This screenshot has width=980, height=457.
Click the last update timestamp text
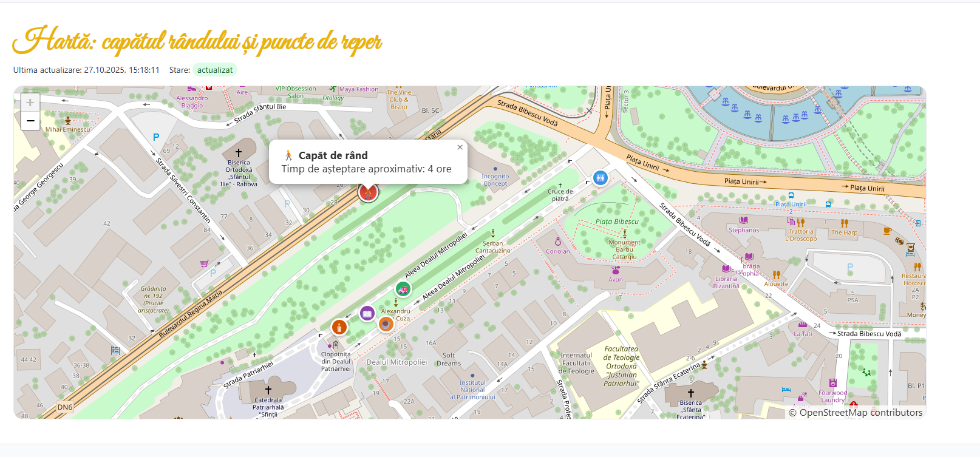tap(86, 70)
